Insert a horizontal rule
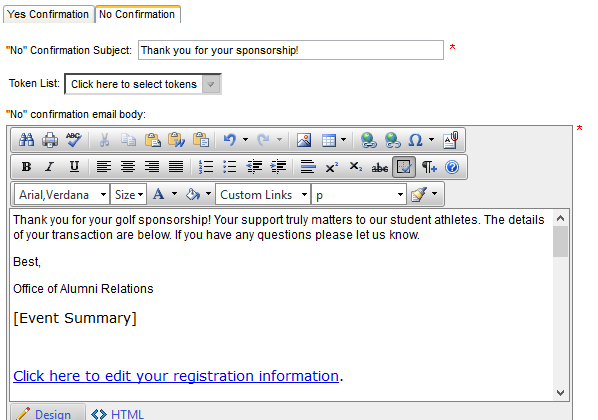This screenshot has width=598, height=420. tap(308, 167)
